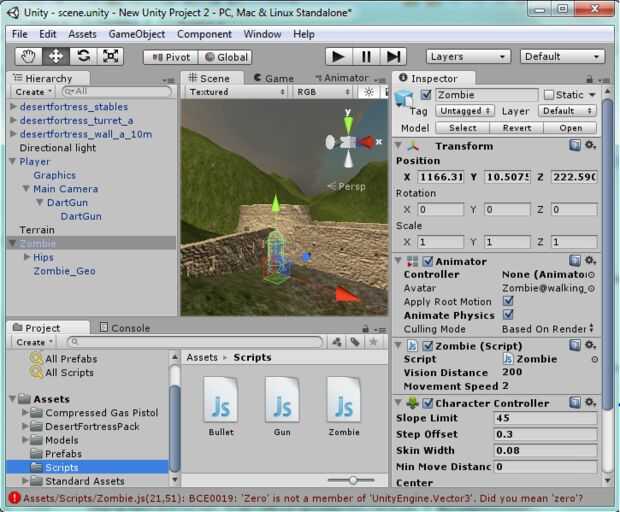Toggle scene lighting sun icon
The width and height of the screenshot is (620, 512).
pos(369,92)
